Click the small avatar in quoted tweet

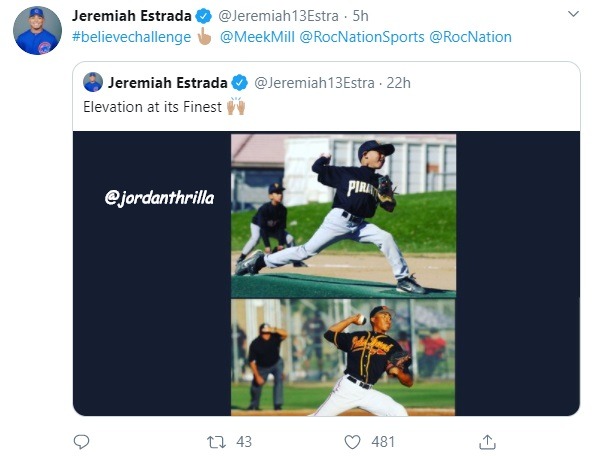point(93,82)
